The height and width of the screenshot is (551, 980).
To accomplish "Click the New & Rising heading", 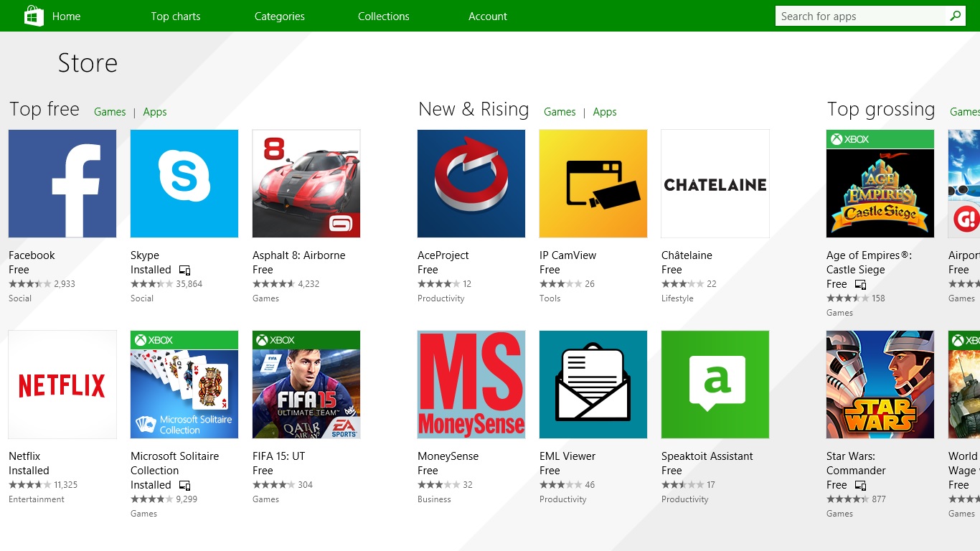I will tap(473, 109).
